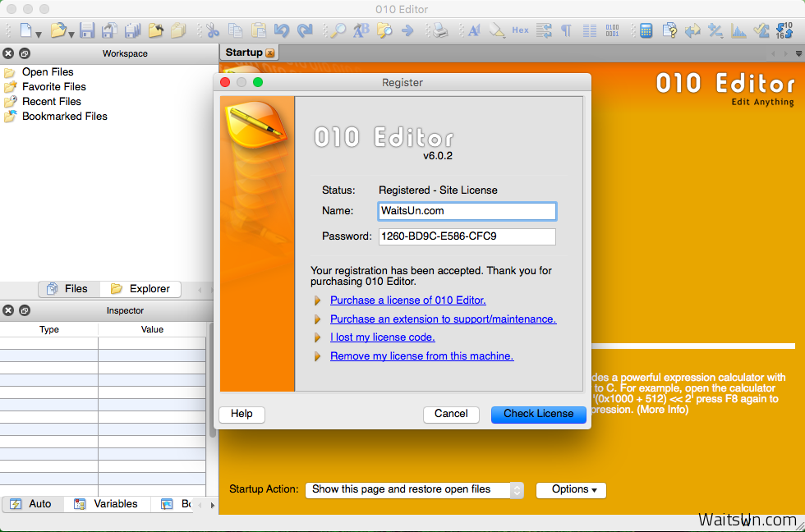Click the New File toolbar icon
This screenshot has width=805, height=532.
coord(26,30)
